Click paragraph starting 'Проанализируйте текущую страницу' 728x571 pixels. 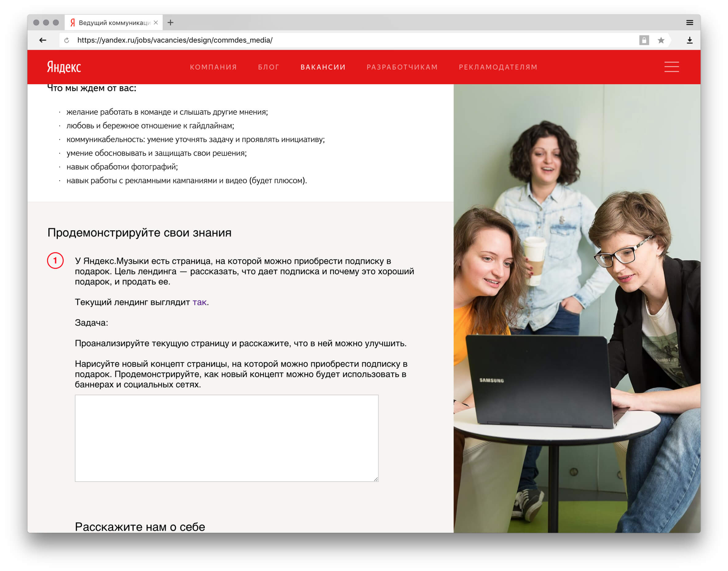coord(241,343)
